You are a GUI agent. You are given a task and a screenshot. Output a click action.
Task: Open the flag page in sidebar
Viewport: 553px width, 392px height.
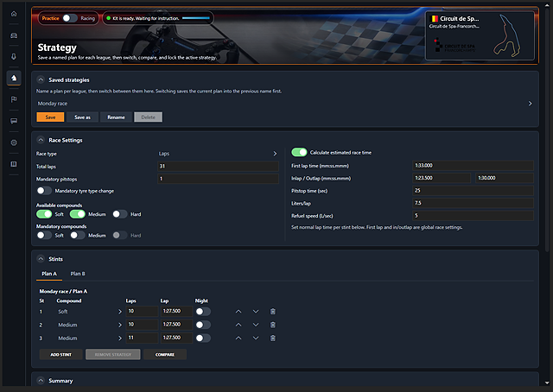click(14, 99)
